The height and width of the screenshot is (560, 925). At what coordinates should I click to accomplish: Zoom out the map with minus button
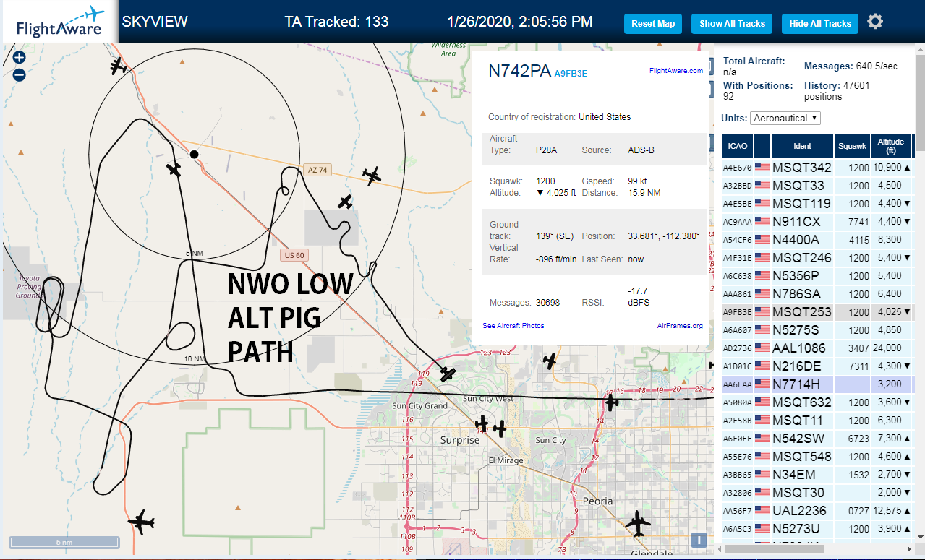click(x=20, y=74)
